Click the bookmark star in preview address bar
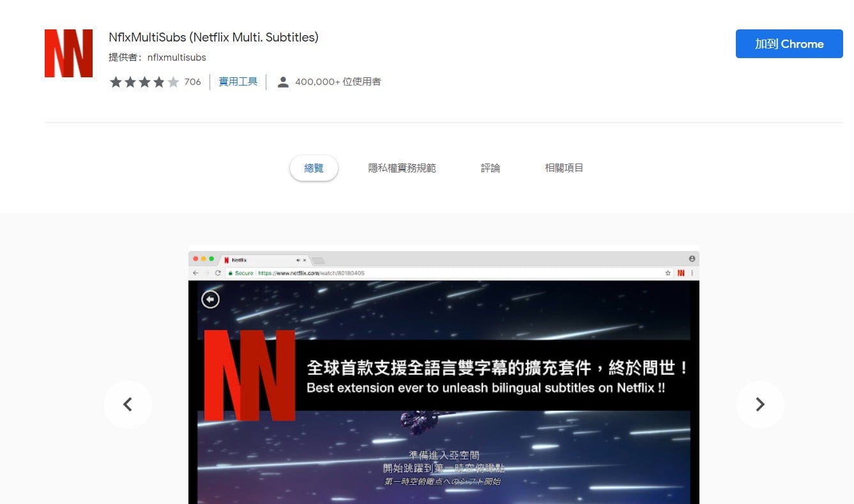854x504 pixels. coord(668,273)
